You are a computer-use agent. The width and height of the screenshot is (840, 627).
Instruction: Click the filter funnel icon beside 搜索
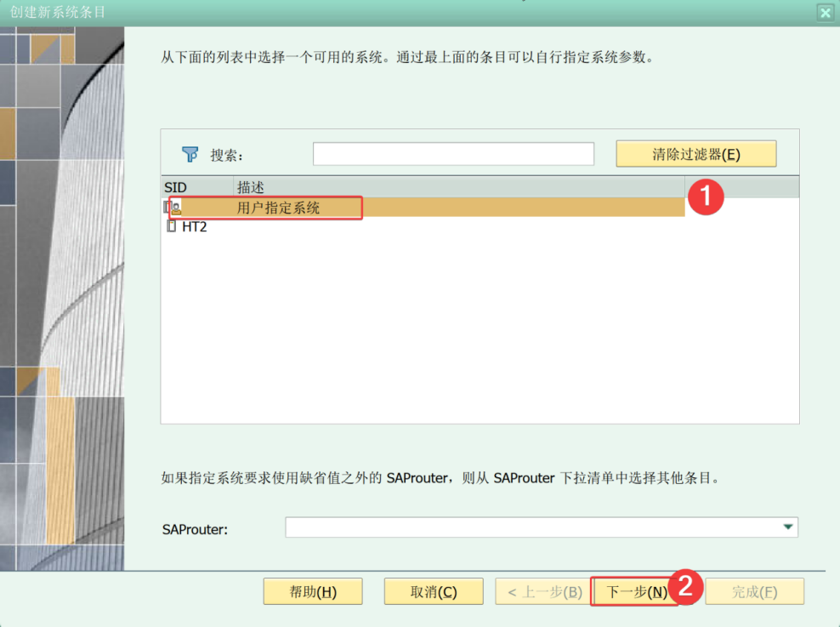pos(190,154)
